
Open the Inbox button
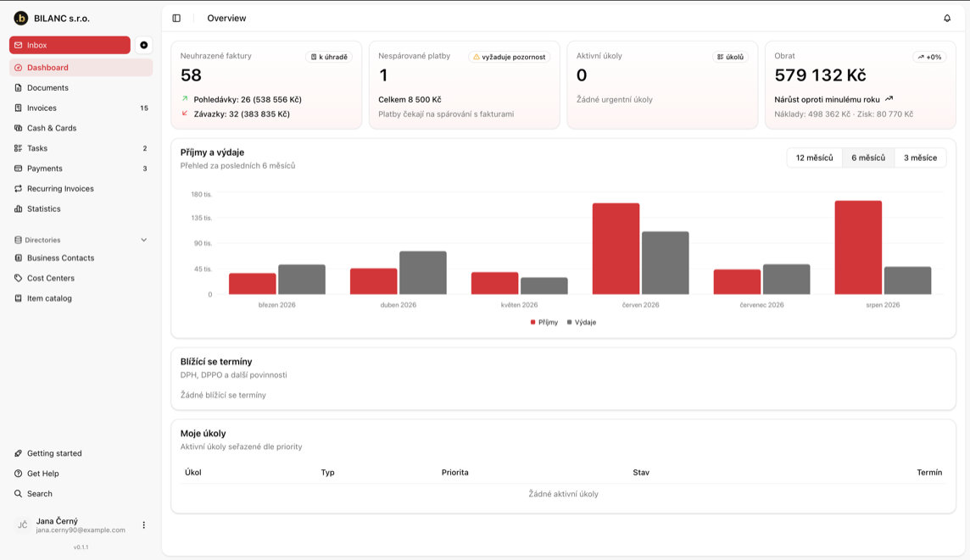(x=70, y=45)
